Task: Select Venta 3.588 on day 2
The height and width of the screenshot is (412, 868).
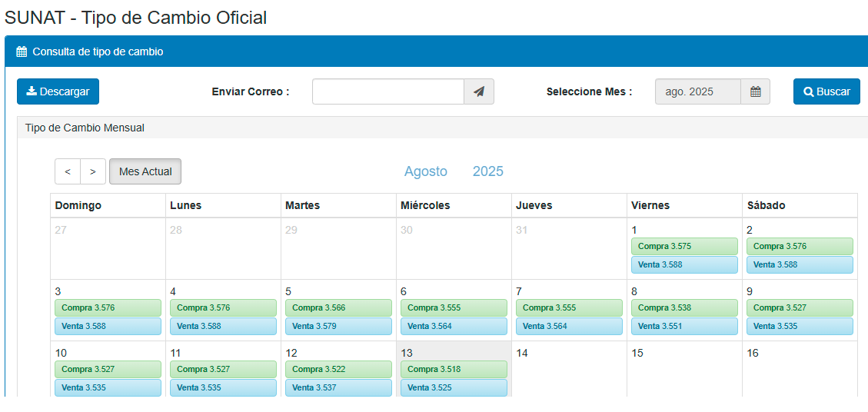Action: coord(800,264)
